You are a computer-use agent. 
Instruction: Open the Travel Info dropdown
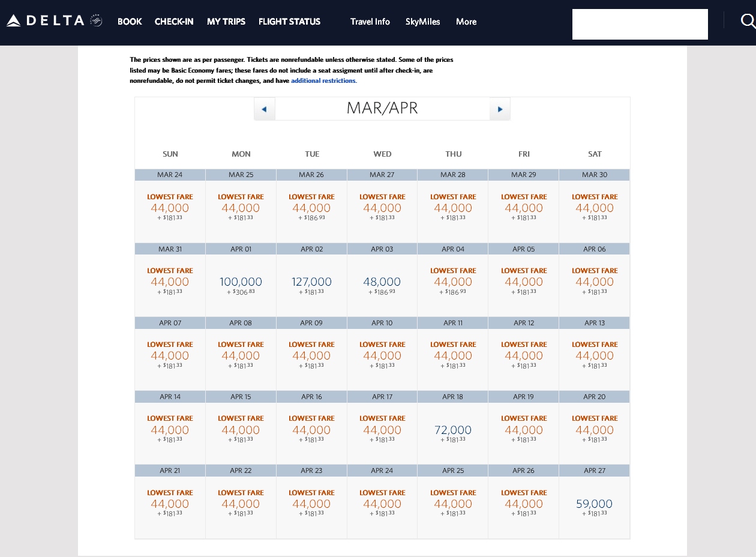370,22
